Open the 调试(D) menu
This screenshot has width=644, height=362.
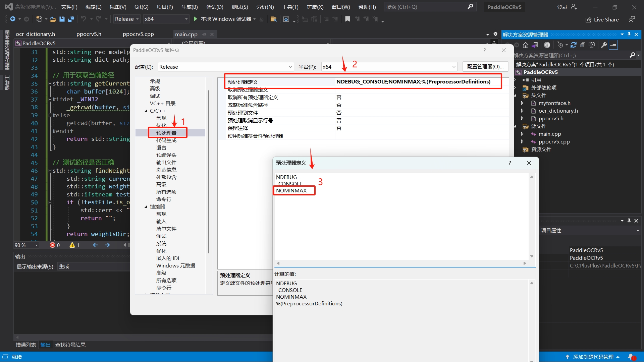point(214,7)
